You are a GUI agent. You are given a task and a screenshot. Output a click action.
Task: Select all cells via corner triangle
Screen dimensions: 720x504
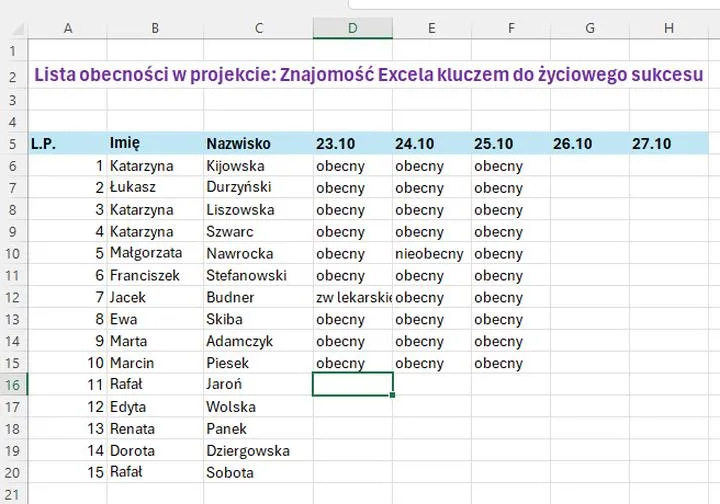tap(17, 29)
